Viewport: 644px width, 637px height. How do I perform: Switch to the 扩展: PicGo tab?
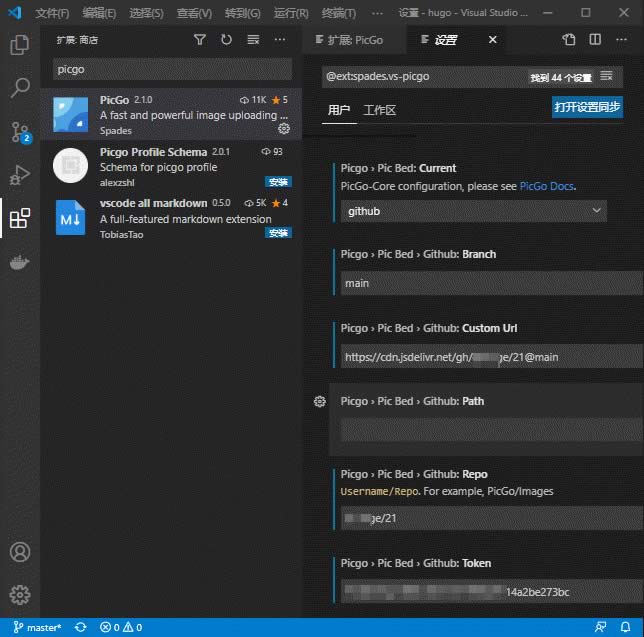(x=354, y=40)
